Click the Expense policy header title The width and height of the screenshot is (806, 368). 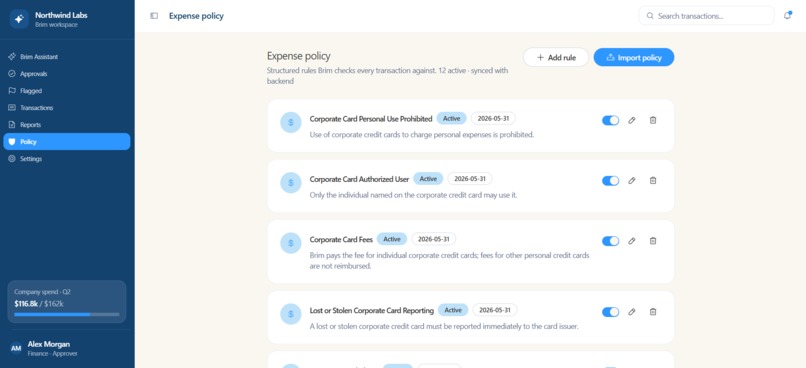(196, 16)
